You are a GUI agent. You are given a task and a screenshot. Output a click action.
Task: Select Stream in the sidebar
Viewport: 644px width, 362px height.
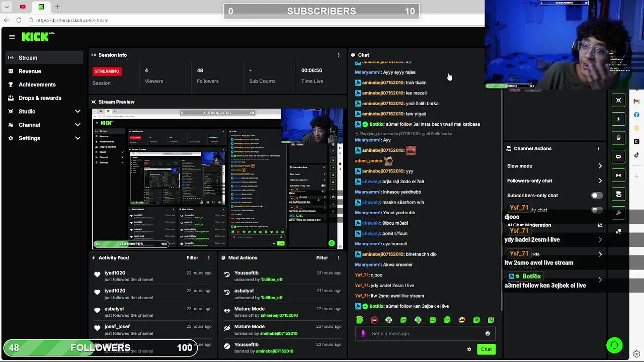44,58
